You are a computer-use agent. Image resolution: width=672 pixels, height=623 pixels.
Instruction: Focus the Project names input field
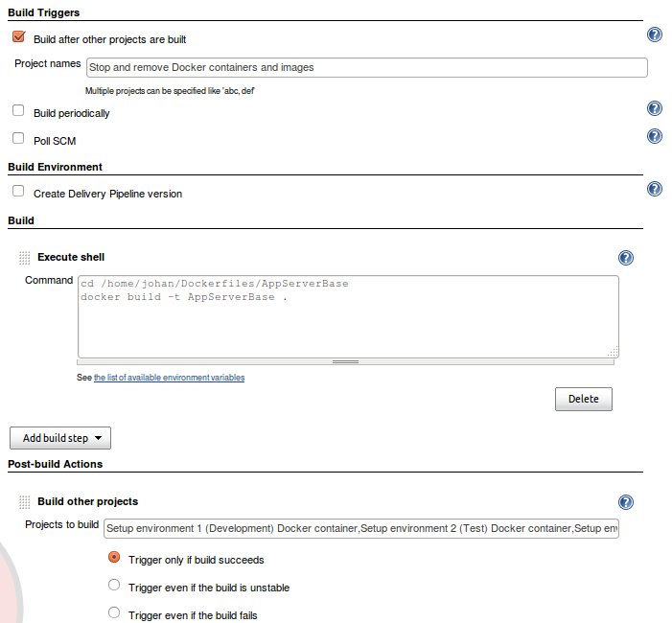[x=367, y=68]
